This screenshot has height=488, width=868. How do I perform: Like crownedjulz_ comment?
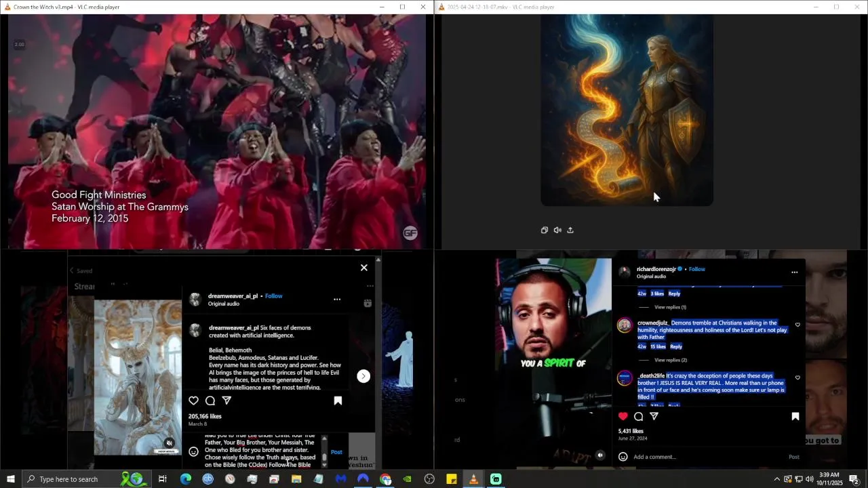click(797, 325)
